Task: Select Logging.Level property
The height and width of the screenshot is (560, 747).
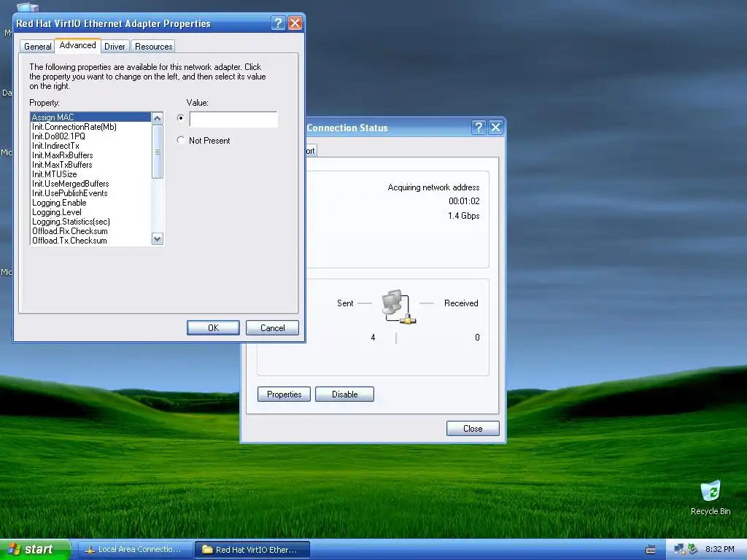Action: pyautogui.click(x=90, y=212)
